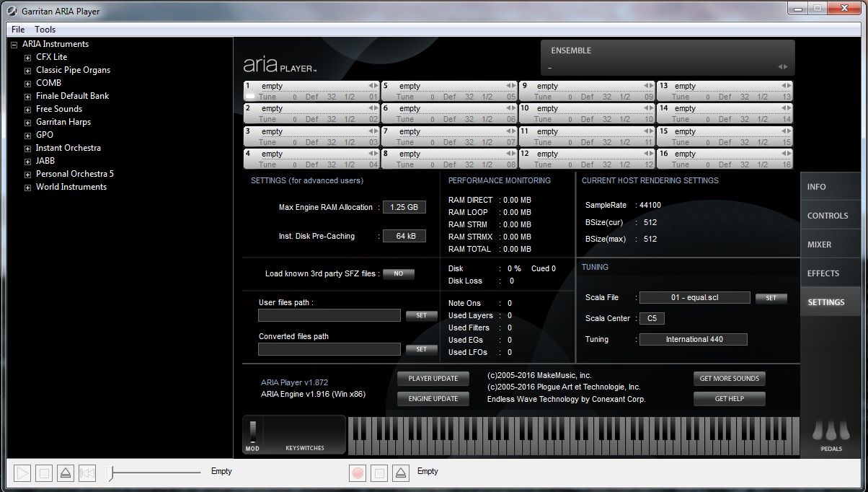Screen dimensions: 868x492
Task: Click the User files path field
Action: point(329,315)
